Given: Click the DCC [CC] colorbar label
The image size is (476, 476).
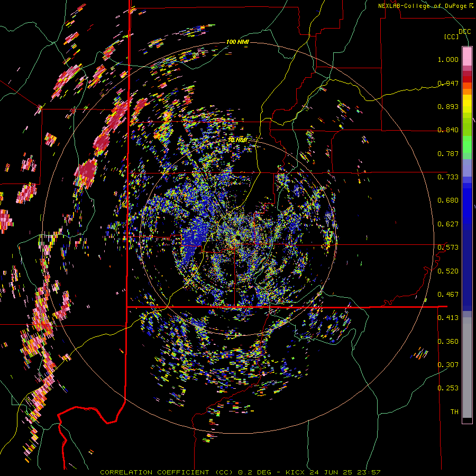Looking at the screenshot, I should tap(457, 34).
